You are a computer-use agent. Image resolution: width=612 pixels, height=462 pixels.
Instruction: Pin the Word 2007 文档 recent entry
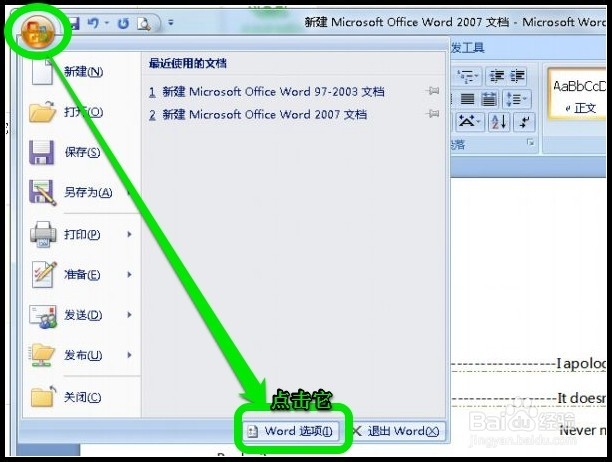coord(432,114)
